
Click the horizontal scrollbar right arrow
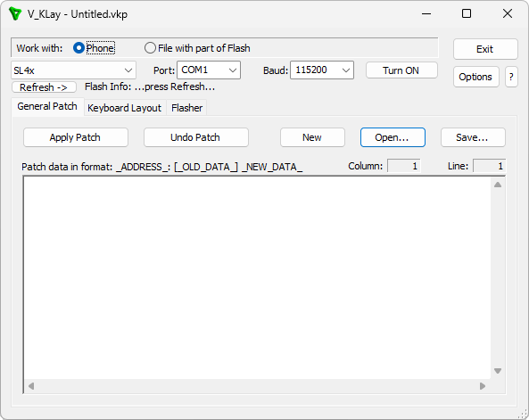click(x=483, y=386)
